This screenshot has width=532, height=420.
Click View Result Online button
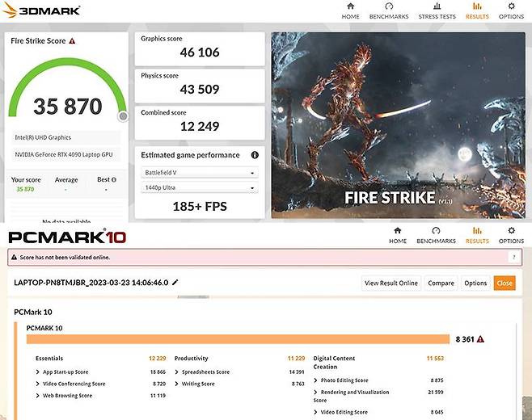tap(391, 283)
